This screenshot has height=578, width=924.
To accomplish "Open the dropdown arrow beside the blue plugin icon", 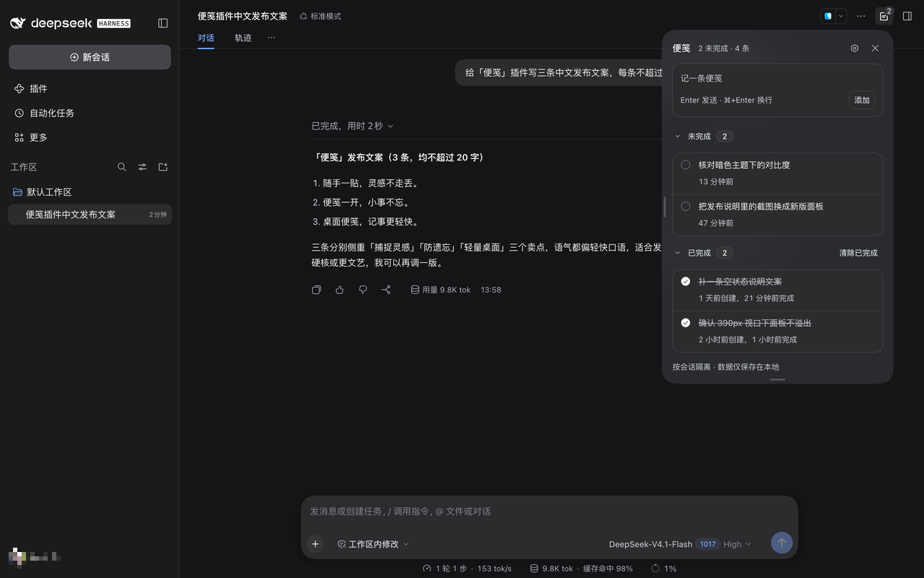I will coord(841,16).
